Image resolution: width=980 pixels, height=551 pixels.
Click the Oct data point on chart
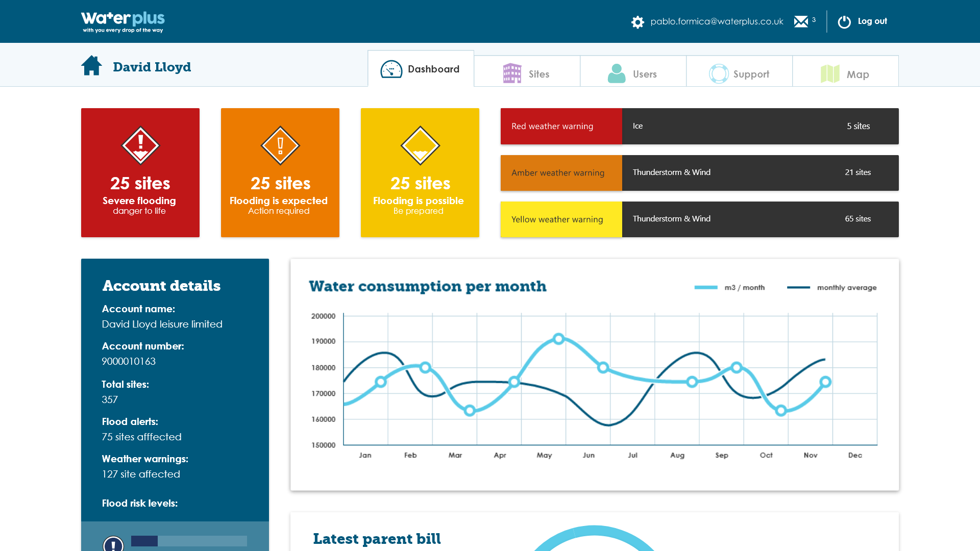781,410
